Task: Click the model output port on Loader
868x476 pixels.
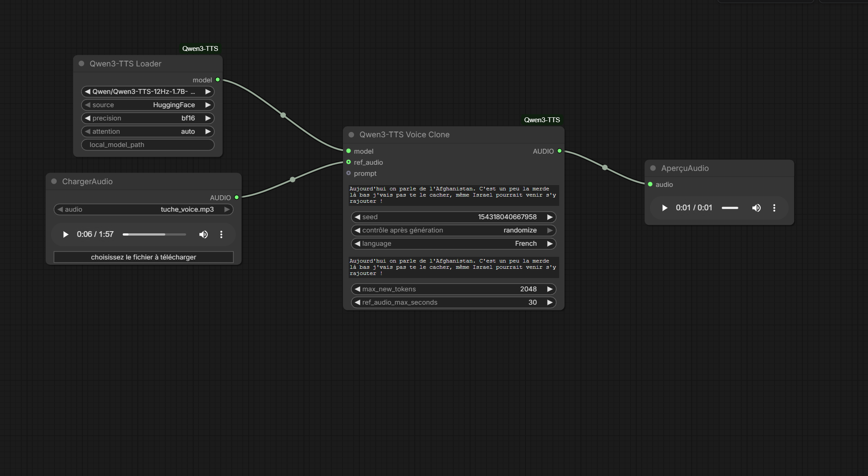Action: pyautogui.click(x=218, y=80)
